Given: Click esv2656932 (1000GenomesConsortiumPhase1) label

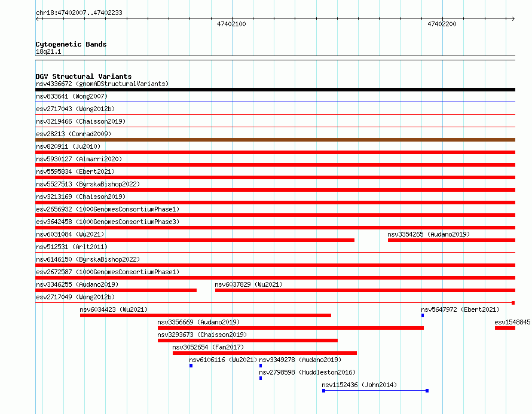Looking at the screenshot, I should [x=108, y=209].
